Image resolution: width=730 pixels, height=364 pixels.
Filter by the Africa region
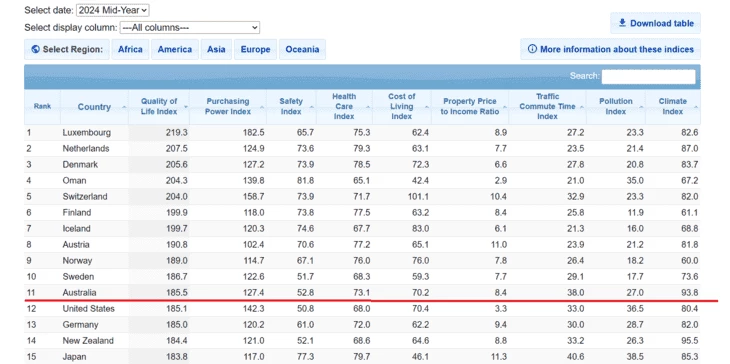coord(130,49)
